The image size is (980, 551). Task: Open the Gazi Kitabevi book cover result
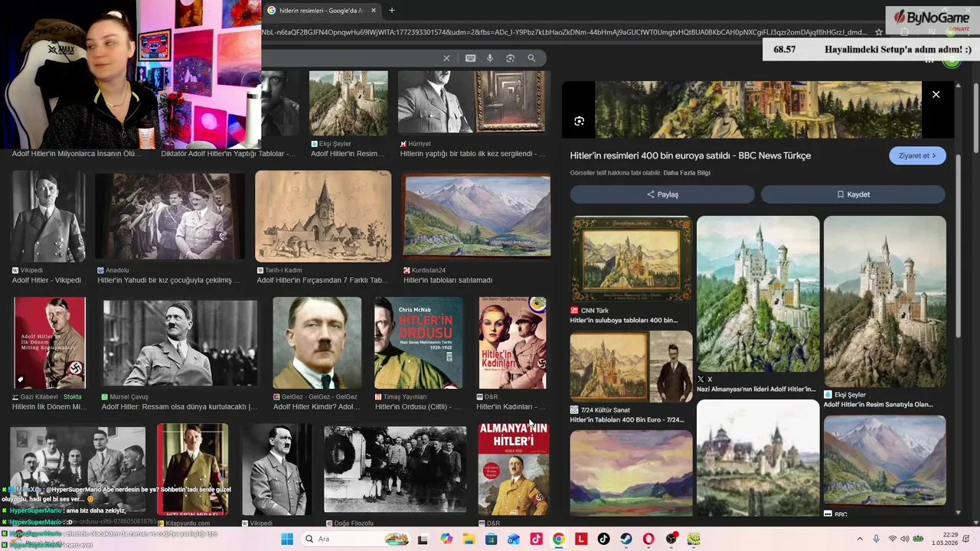point(50,343)
